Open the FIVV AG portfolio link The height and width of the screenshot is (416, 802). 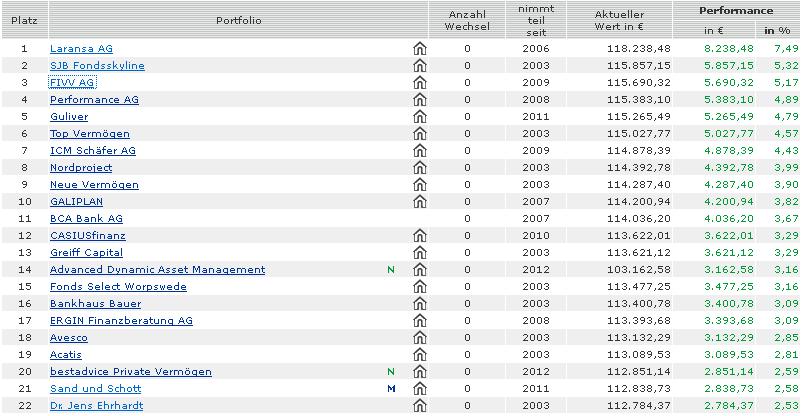point(72,82)
